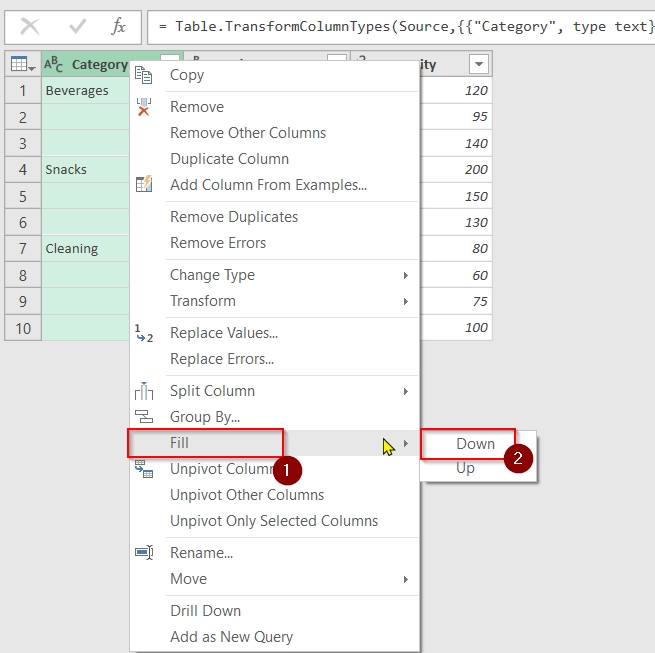Select row number 1
This screenshot has height=653, width=655.
[x=23, y=91]
